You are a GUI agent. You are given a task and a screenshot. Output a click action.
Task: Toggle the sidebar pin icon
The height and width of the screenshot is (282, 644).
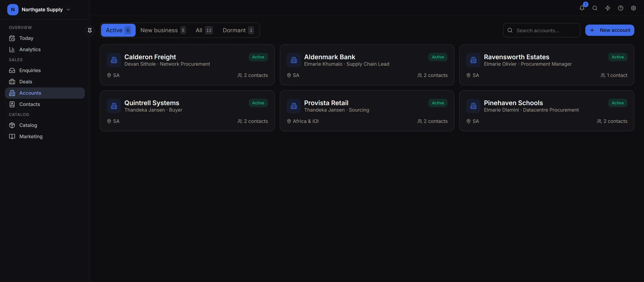pyautogui.click(x=90, y=30)
